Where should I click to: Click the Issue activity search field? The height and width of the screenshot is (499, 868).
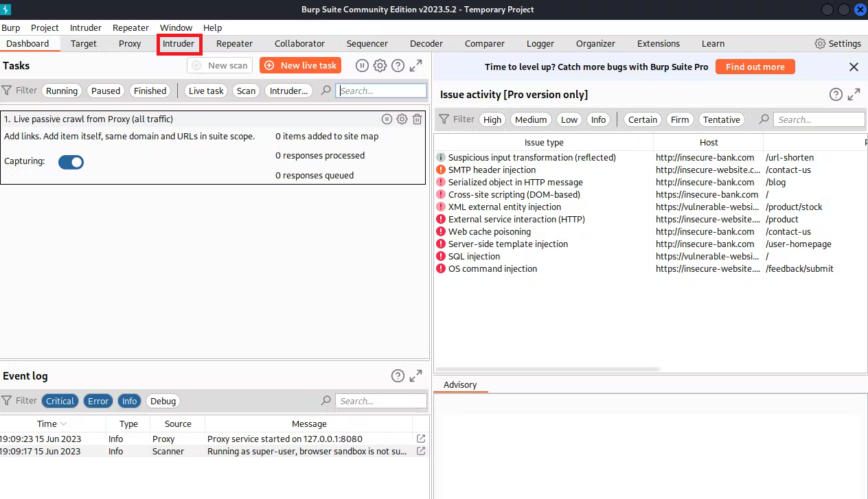click(819, 119)
